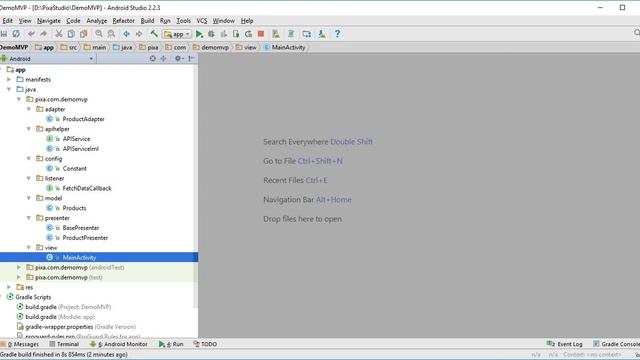Open project panel settings gear
The image size is (640, 360).
click(x=178, y=58)
